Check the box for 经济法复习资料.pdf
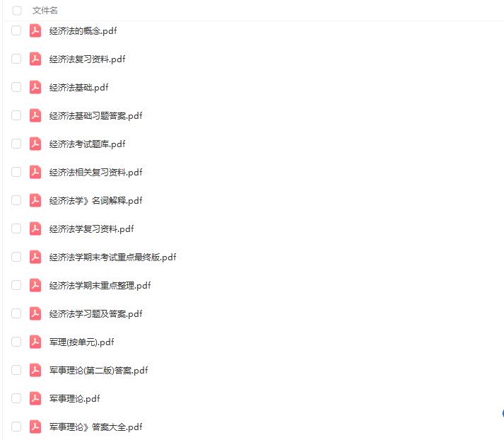The image size is (504, 440). point(16,59)
